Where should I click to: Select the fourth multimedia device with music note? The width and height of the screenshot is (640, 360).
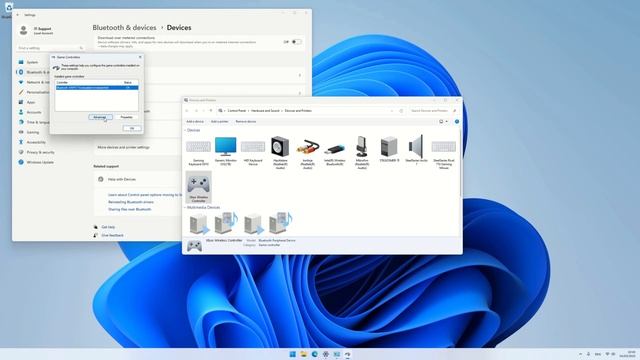click(x=280, y=223)
